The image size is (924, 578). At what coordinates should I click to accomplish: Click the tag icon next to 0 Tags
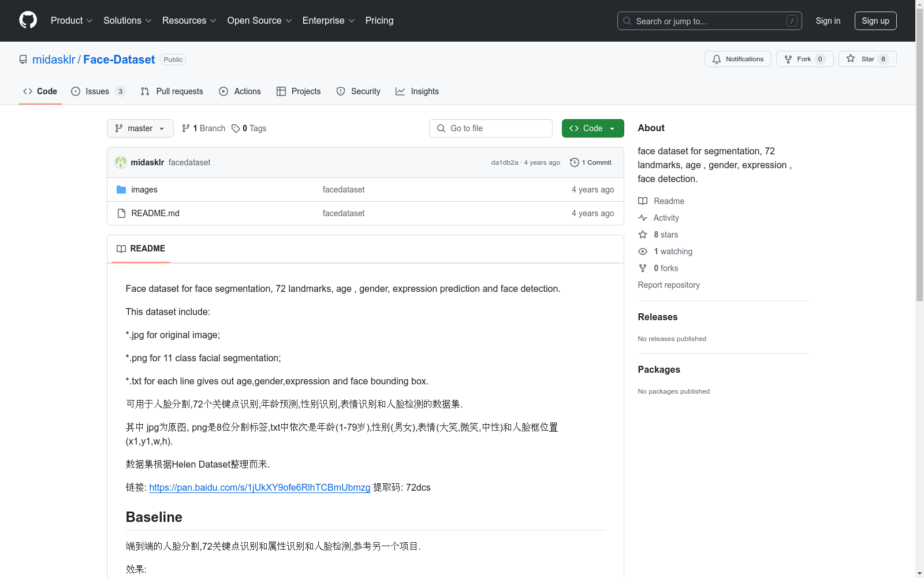236,128
